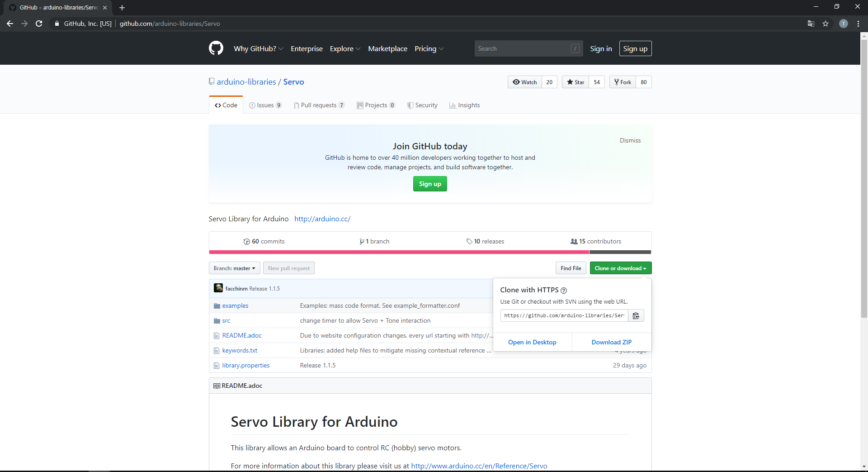Viewport: 868px width, 472px height.
Task: Click Sign in at the top
Action: point(601,48)
